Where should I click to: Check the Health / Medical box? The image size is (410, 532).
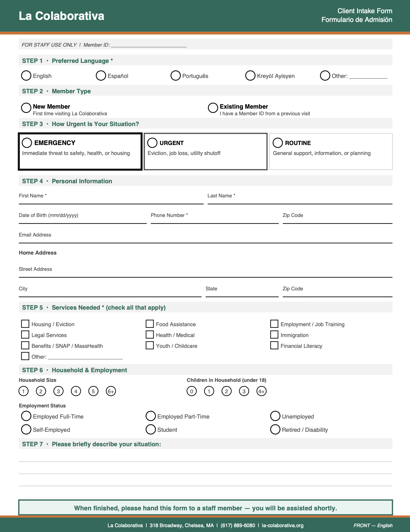[150, 335]
